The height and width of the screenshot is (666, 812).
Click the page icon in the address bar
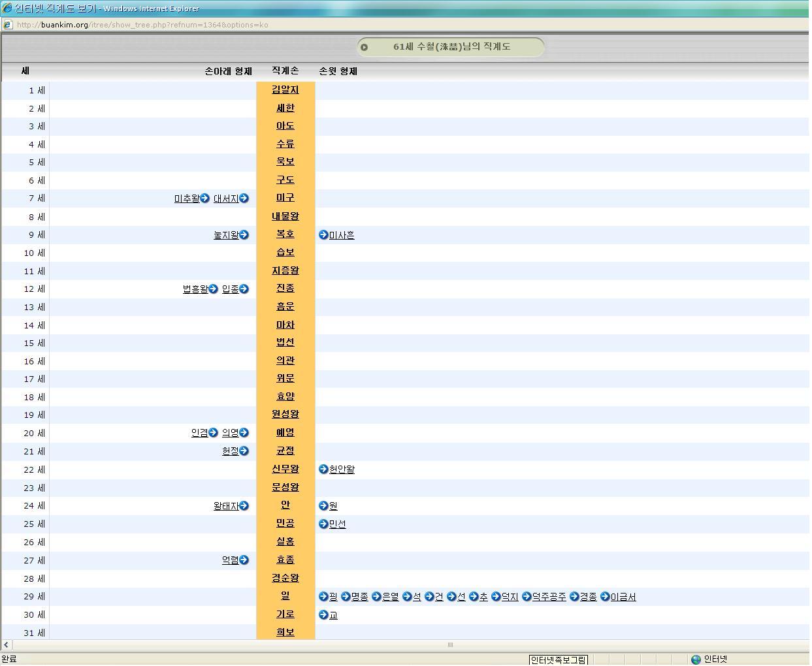pos(7,25)
